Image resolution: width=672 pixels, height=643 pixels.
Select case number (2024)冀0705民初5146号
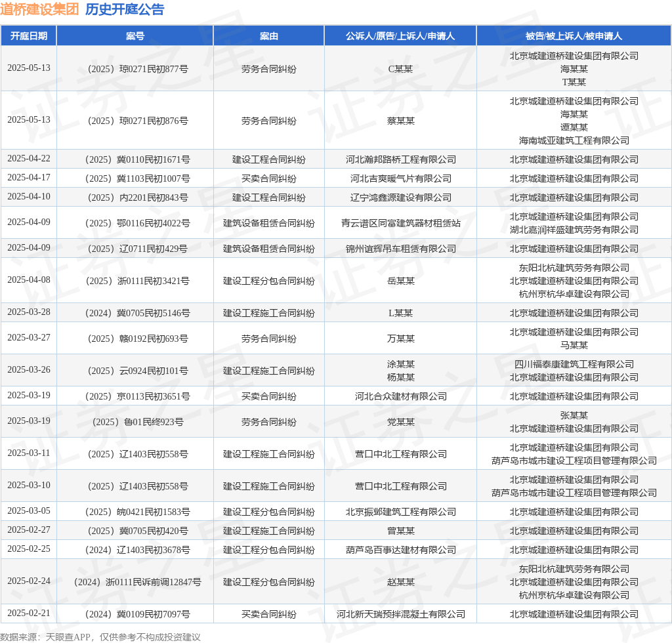point(138,313)
